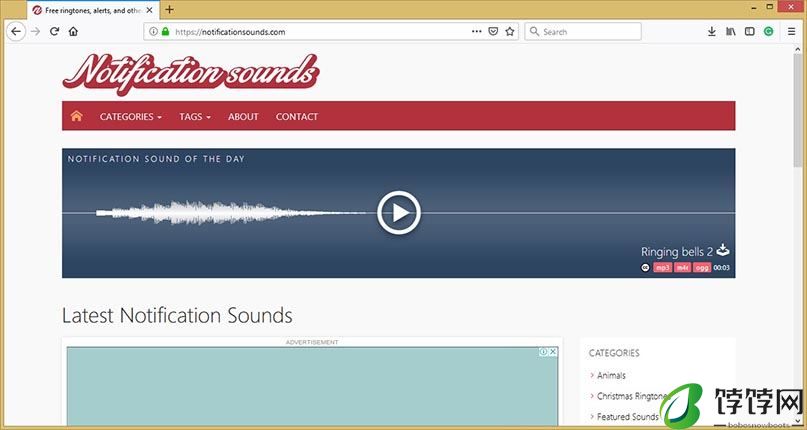Click the ad info icon
This screenshot has width=807, height=430.
[x=543, y=352]
